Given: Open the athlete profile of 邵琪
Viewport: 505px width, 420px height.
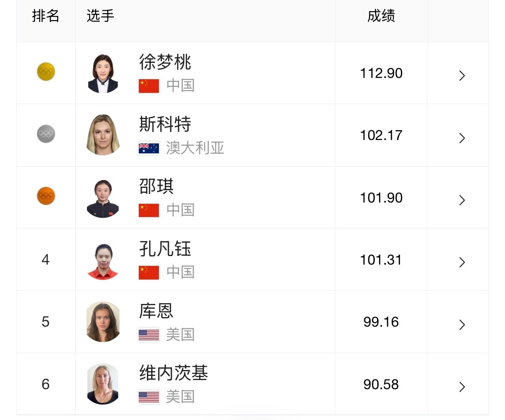Looking at the screenshot, I should click(x=155, y=187).
